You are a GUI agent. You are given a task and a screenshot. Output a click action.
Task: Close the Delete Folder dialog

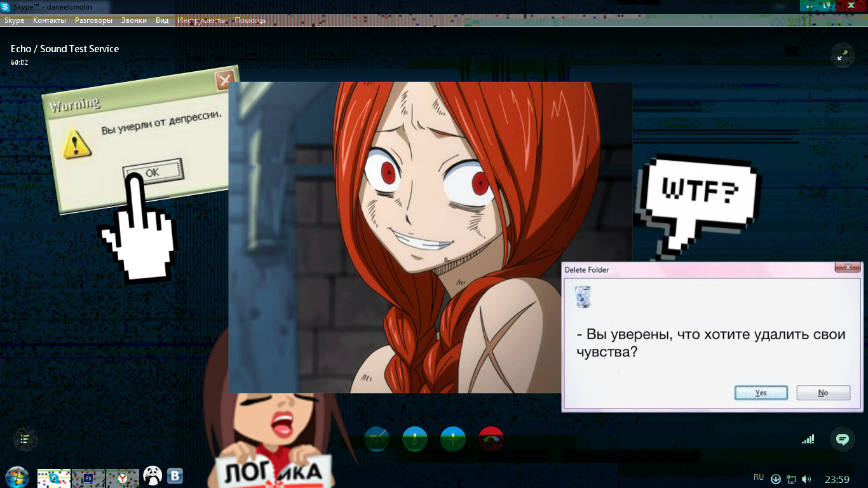[x=848, y=267]
